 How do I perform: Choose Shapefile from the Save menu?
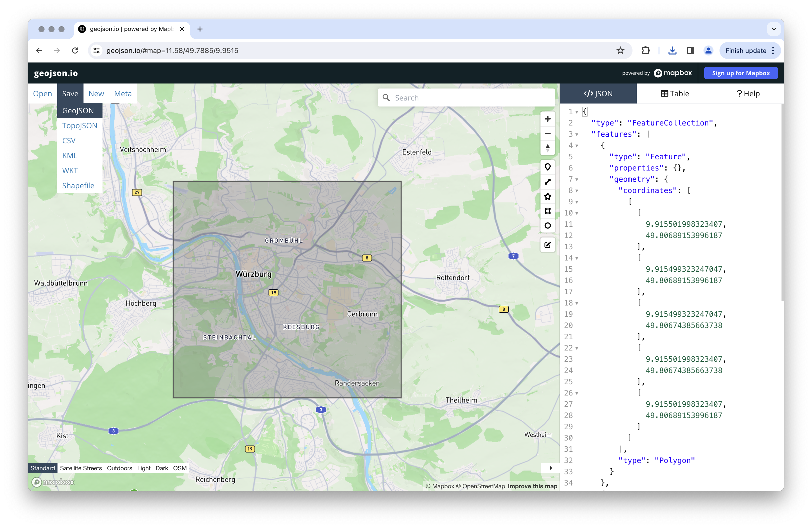pos(78,185)
